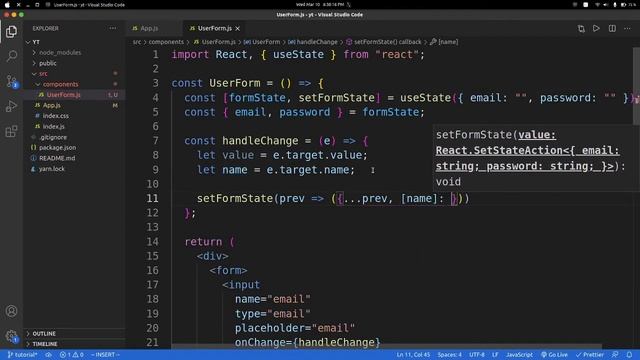Start Go Live server

[x=554, y=355]
